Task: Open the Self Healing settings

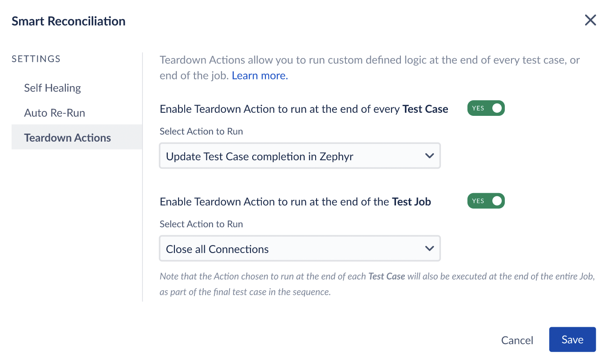Action: [52, 88]
